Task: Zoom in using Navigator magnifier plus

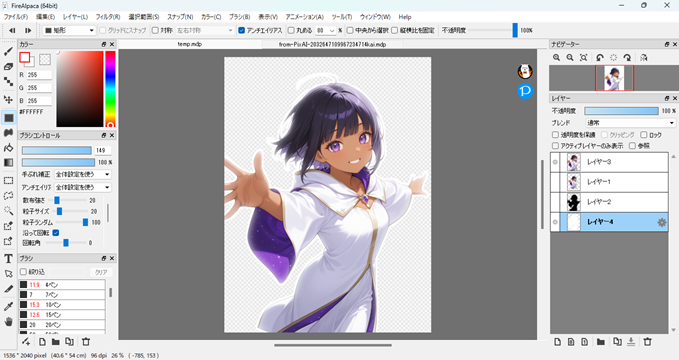Action: pos(556,58)
